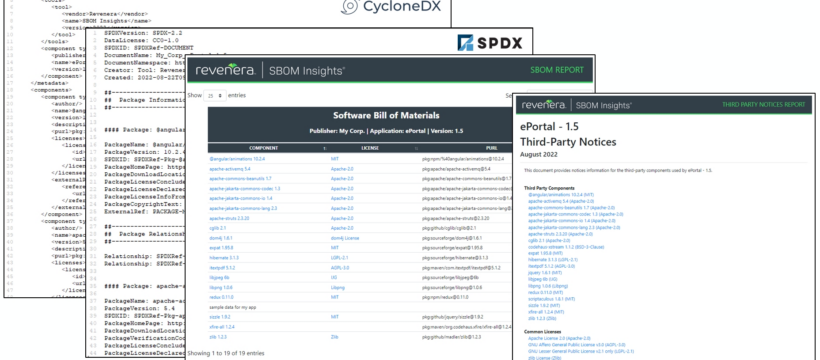The height and width of the screenshot is (360, 820).
Task: Open apache-jakarta-commons-lang 2.3 link in SBOM table
Action: [x=243, y=208]
